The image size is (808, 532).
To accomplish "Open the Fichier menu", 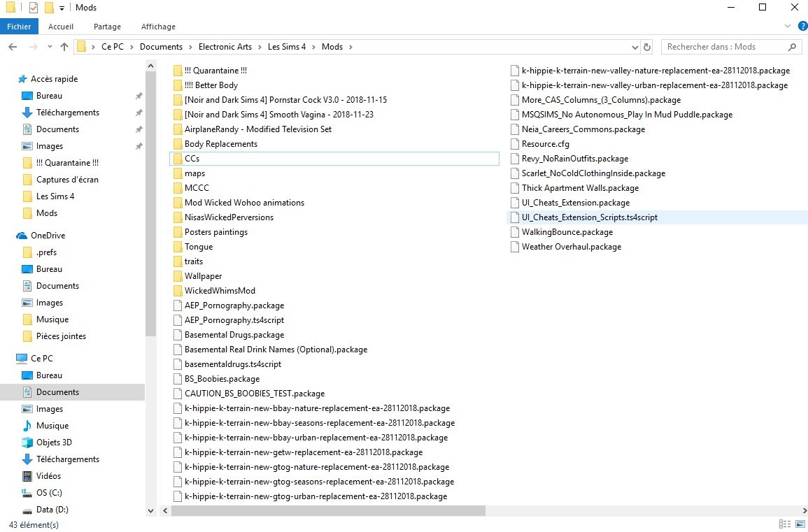I will tap(19, 27).
